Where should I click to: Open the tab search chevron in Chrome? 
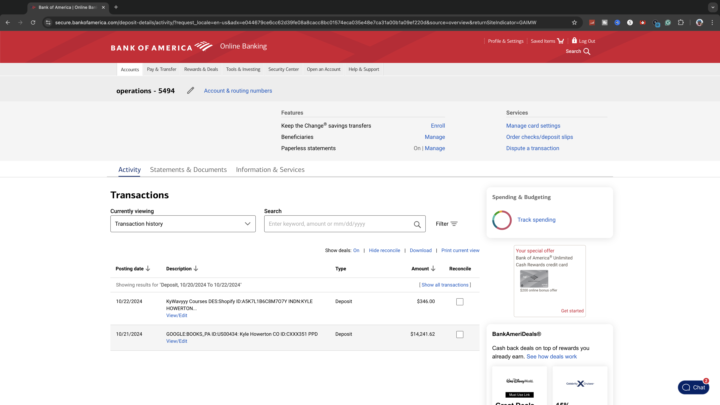712,7
